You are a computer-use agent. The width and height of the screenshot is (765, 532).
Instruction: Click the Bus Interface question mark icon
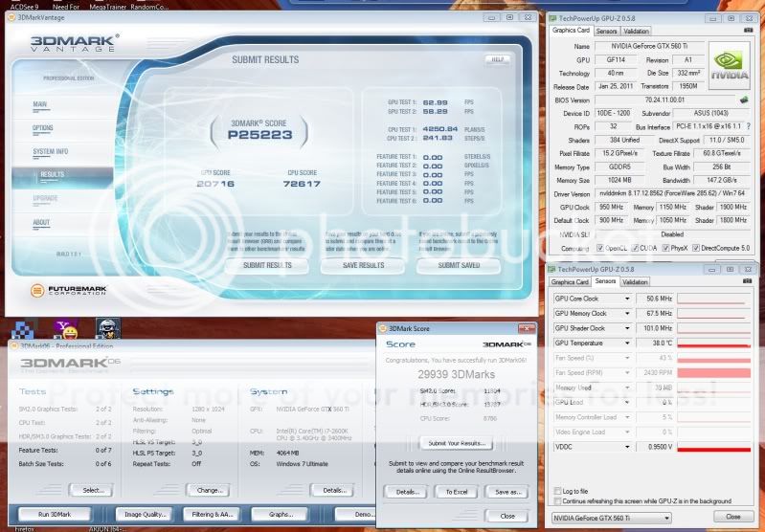(x=749, y=126)
